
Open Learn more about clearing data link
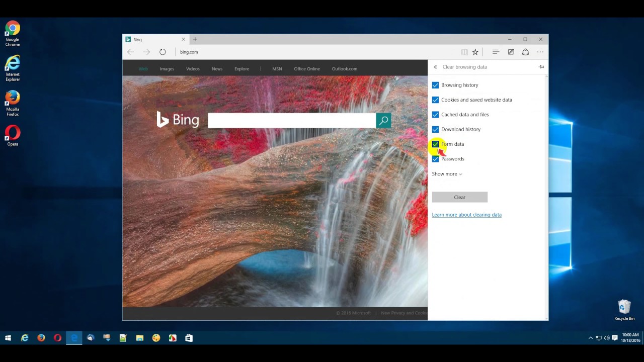[x=466, y=215]
